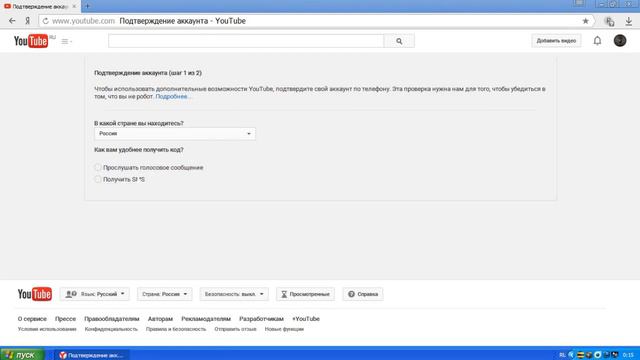Open a new tab with plus button
The image size is (640, 360).
pyautogui.click(x=87, y=6)
